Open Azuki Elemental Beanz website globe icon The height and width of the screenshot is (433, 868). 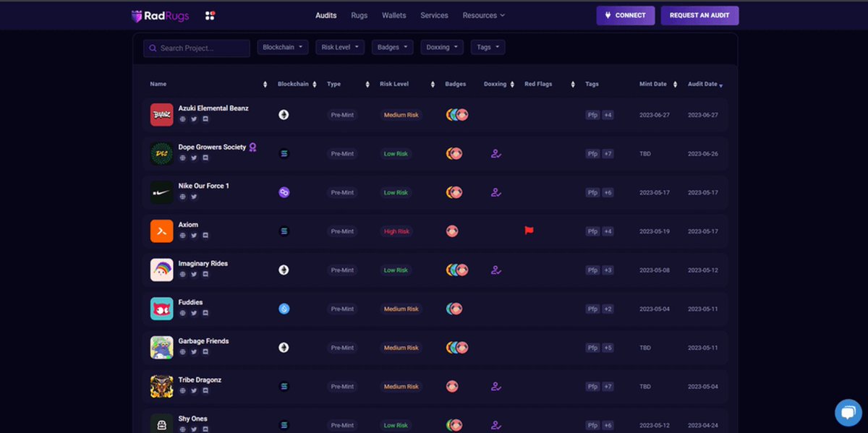tap(183, 119)
